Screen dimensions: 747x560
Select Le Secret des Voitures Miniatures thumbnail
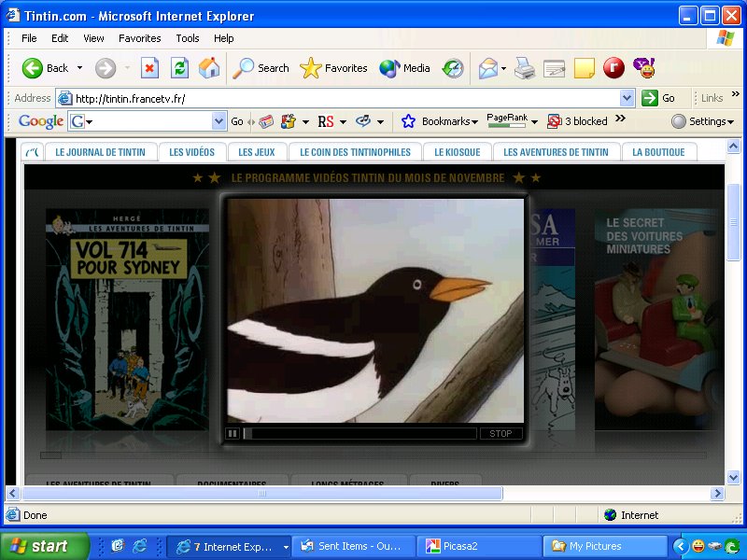[x=657, y=319]
